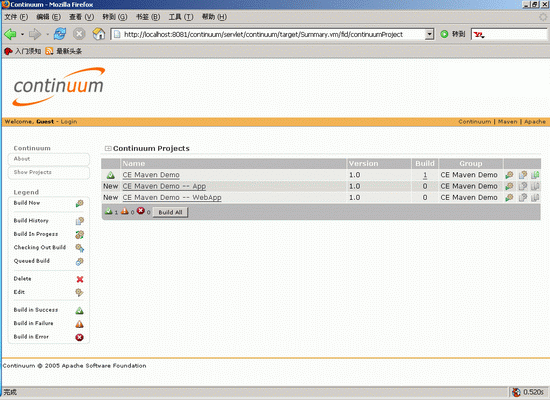Click the Build in Success legend icon
Image resolution: width=550 pixels, height=400 pixels.
click(x=80, y=311)
